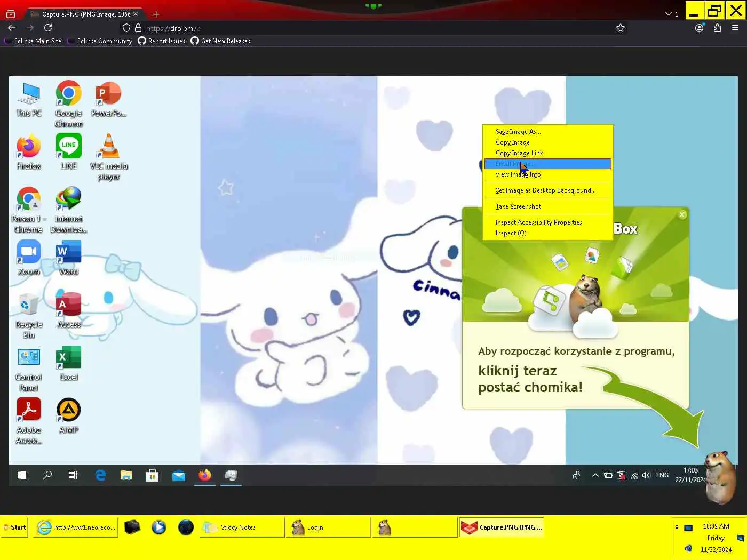Open the browser hamburger menu
Image resolution: width=747 pixels, height=560 pixels.
click(735, 28)
